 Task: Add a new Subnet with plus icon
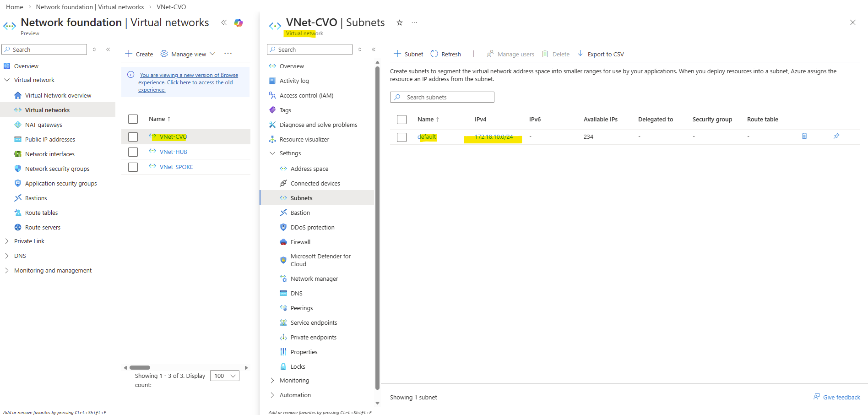click(x=397, y=54)
